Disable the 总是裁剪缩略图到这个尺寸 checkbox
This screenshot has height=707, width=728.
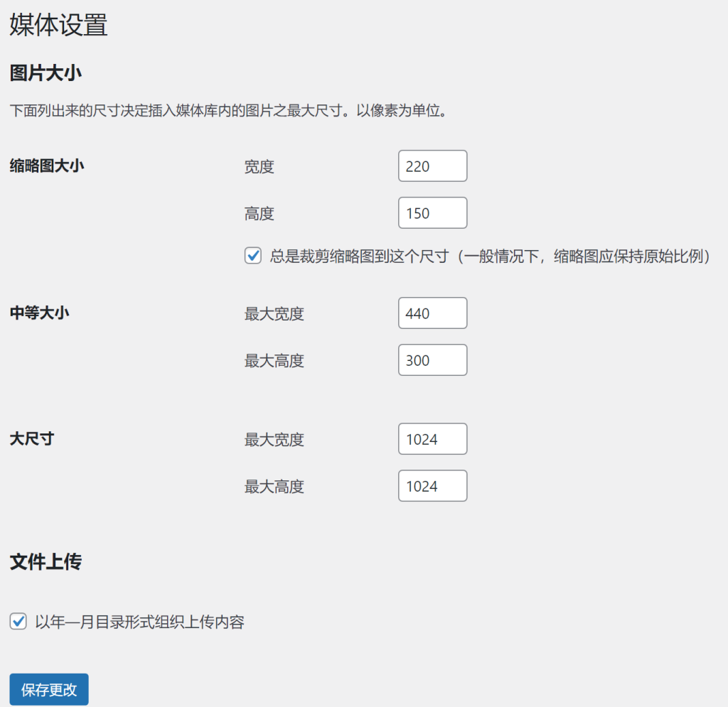click(253, 256)
